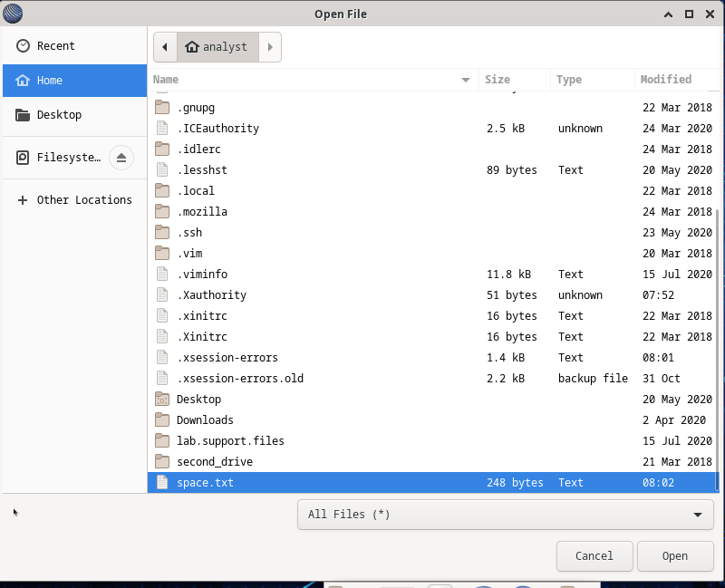The height and width of the screenshot is (588, 725).
Task: Sort by the Name column header
Action: [x=313, y=80]
